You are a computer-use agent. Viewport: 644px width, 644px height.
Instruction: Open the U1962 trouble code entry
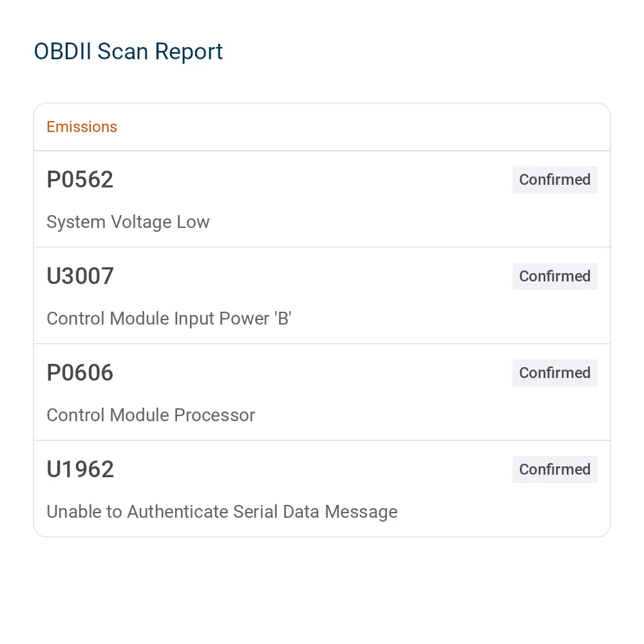tap(80, 469)
